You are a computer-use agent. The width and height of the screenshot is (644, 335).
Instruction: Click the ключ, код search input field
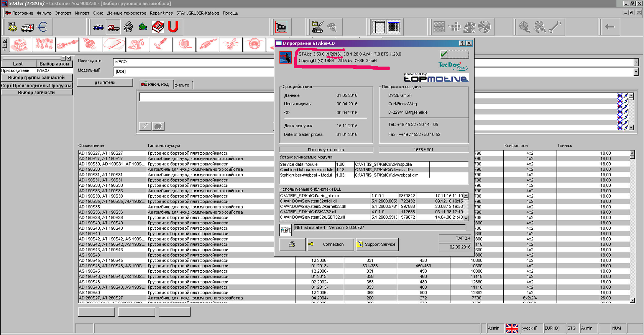206,97
